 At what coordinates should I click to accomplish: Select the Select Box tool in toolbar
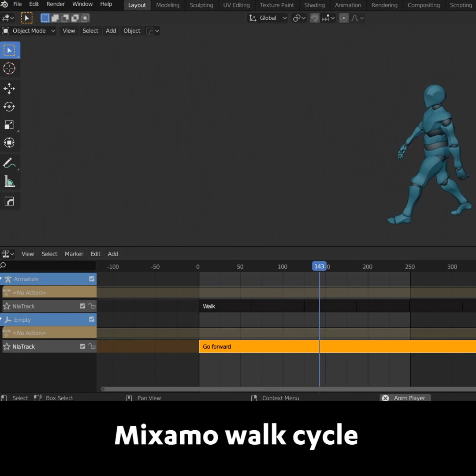point(10,50)
